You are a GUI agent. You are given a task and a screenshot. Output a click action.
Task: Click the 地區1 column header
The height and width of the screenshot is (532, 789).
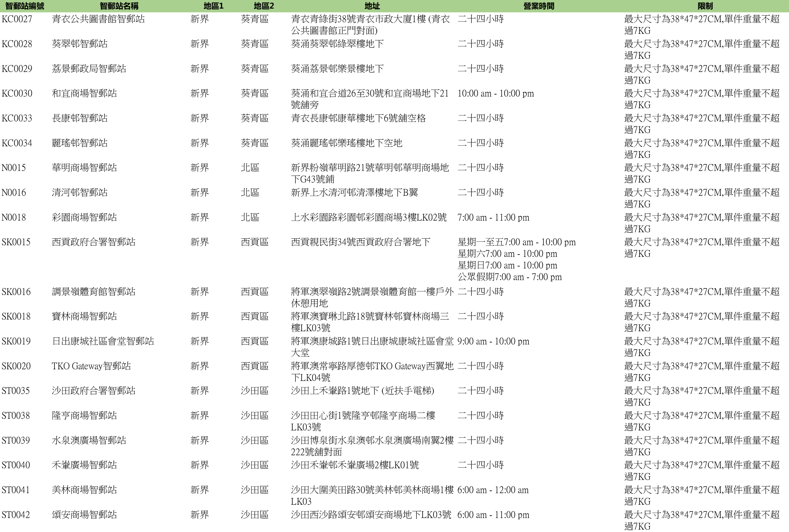[213, 6]
